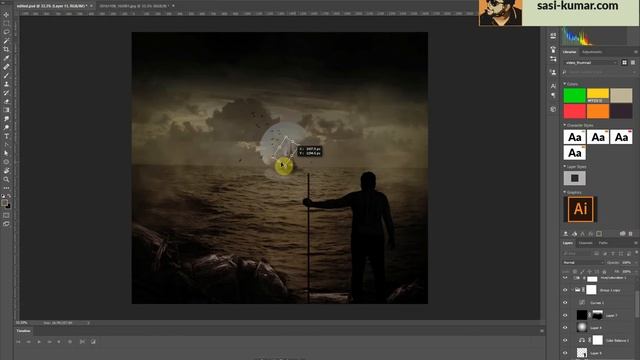The width and height of the screenshot is (640, 360).
Task: Click the Layer Style square thumbnail
Action: (574, 178)
